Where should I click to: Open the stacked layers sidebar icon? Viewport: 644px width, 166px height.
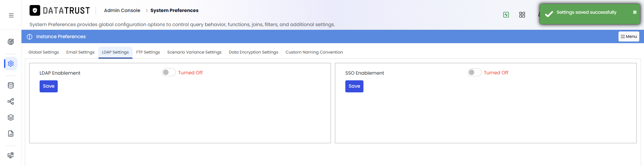click(11, 117)
